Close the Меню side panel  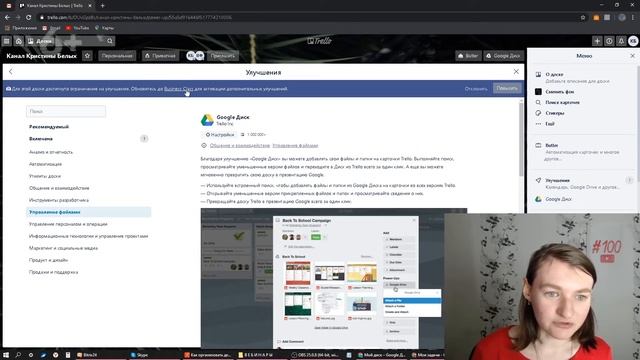click(x=632, y=56)
